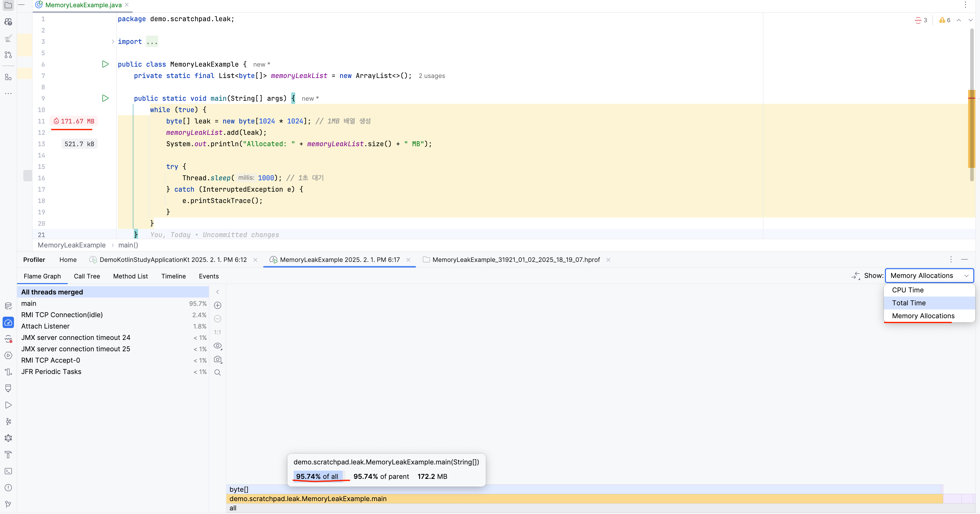Select the JMX server connection timeout 24 row
The width and height of the screenshot is (980, 514).
click(x=113, y=337)
